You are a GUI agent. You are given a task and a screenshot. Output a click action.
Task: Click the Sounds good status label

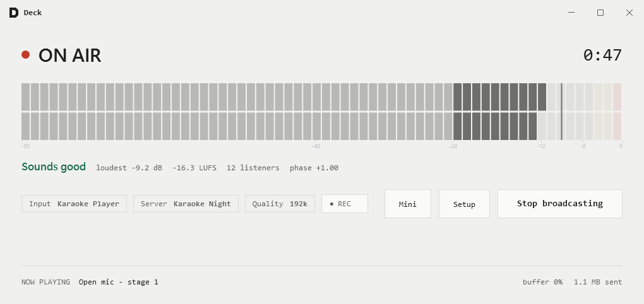tap(54, 167)
